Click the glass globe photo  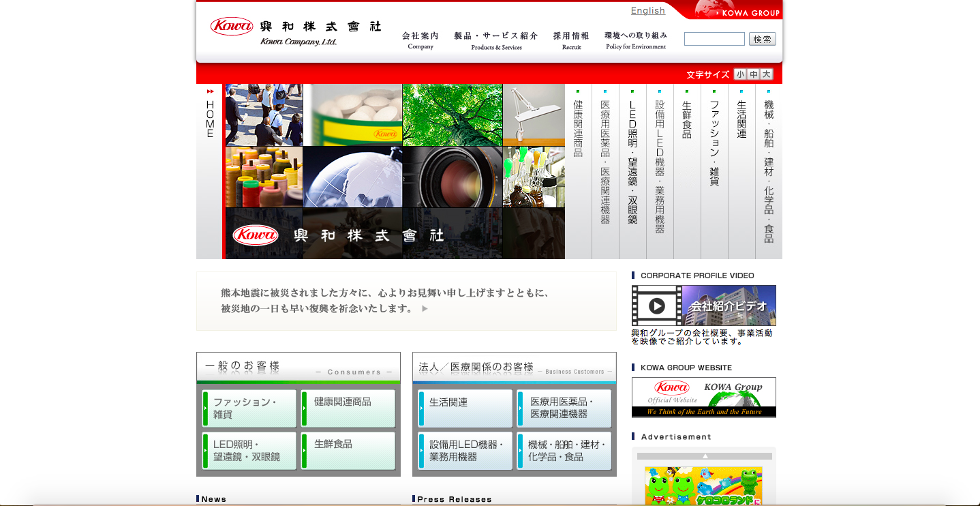pos(352,177)
